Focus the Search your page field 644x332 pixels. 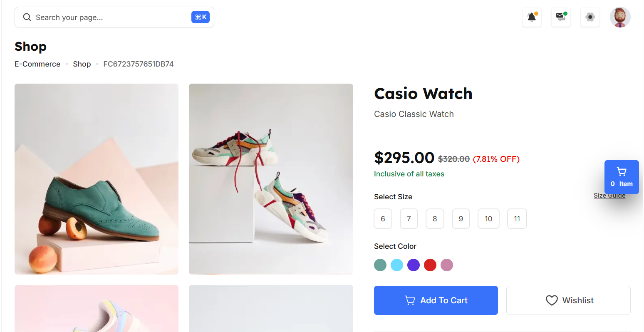coord(114,17)
